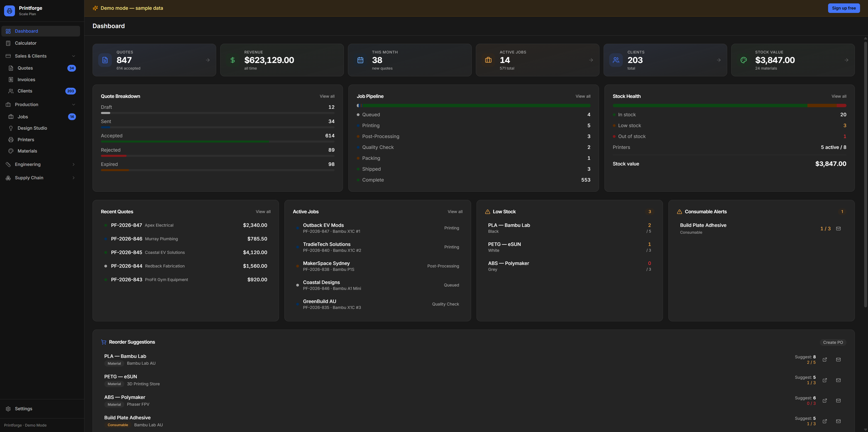
Task: Open the Invoices section
Action: click(x=27, y=80)
